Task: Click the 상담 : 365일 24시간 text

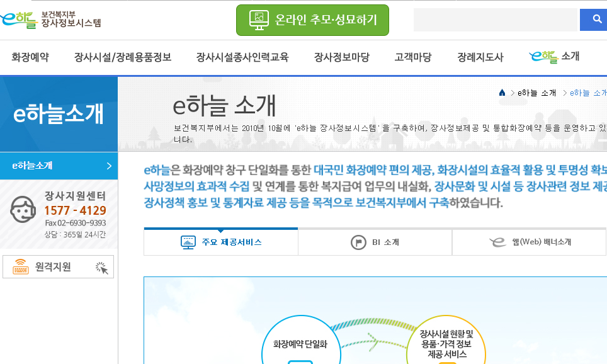Action: pyautogui.click(x=75, y=235)
